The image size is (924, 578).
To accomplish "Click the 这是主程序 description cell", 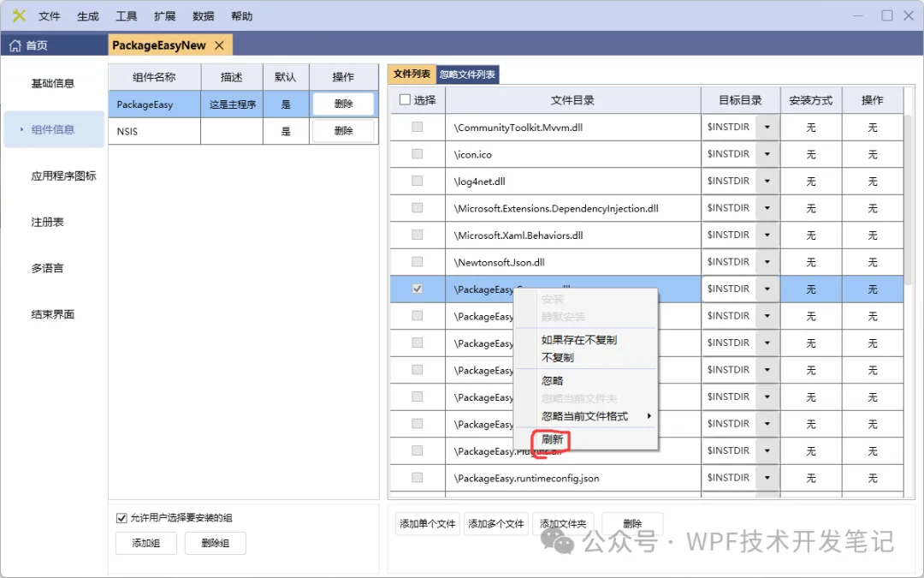I will click(232, 104).
